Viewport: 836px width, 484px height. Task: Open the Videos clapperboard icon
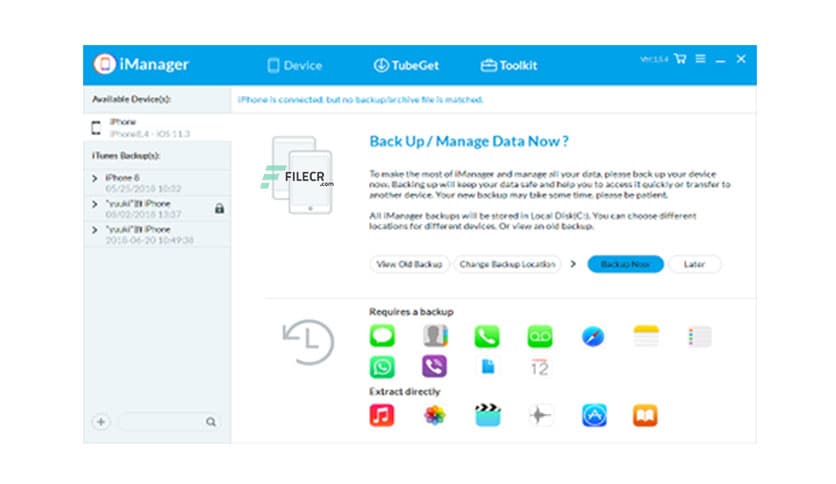point(488,415)
